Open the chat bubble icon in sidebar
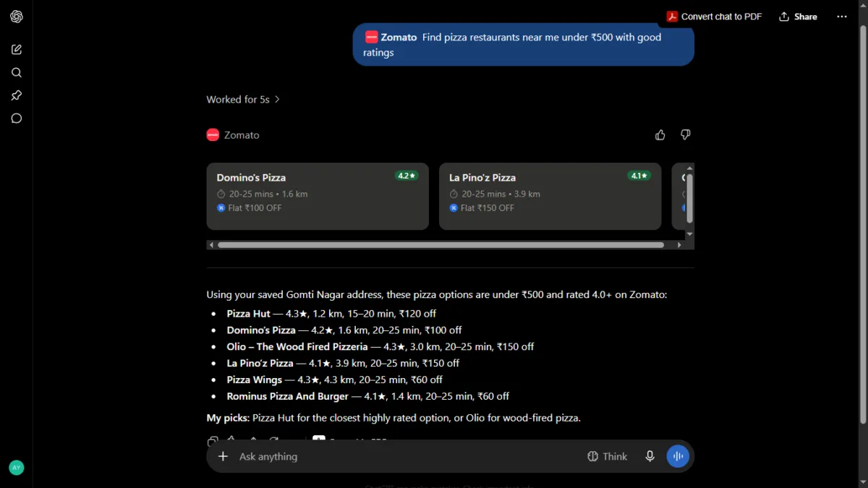Image resolution: width=868 pixels, height=488 pixels. tap(17, 119)
